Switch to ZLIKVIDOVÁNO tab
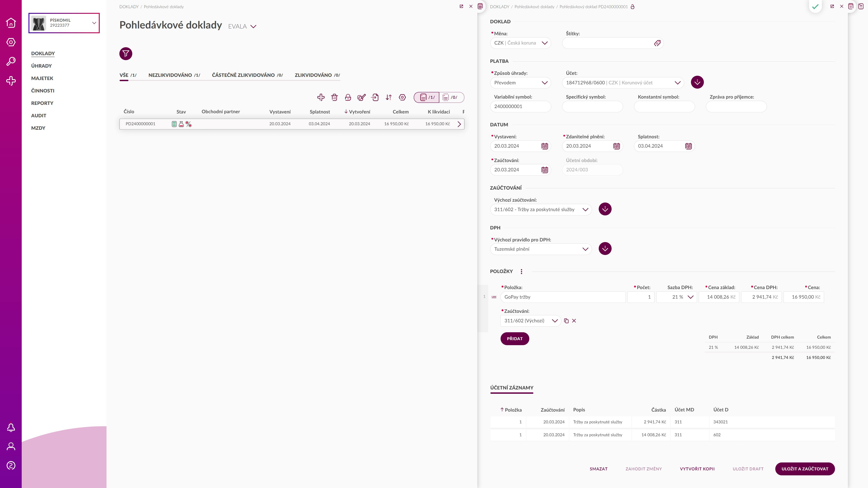The width and height of the screenshot is (868, 488). tap(317, 75)
